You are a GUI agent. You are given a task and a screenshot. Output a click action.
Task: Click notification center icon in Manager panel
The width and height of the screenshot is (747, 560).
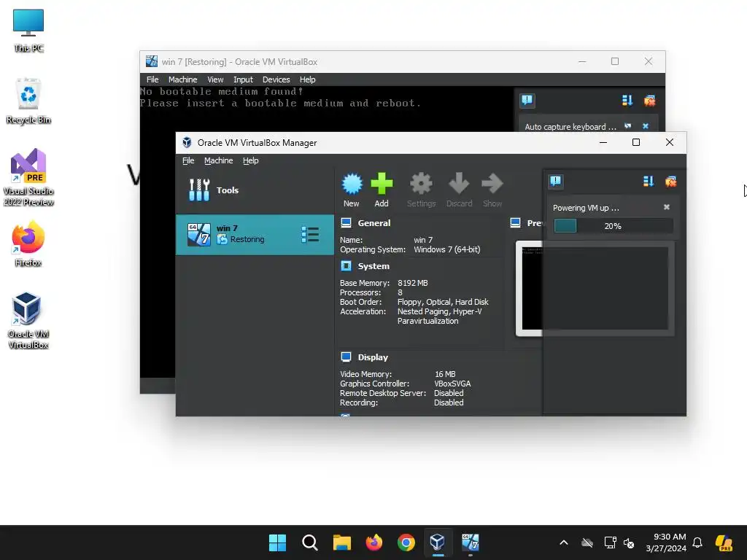pos(555,181)
